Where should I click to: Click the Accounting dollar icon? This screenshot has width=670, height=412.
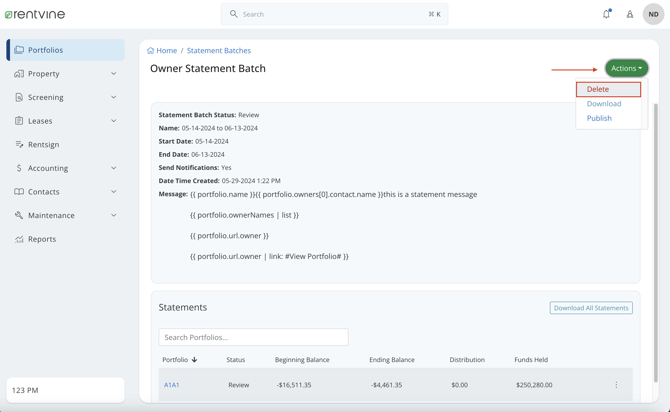[x=19, y=168]
